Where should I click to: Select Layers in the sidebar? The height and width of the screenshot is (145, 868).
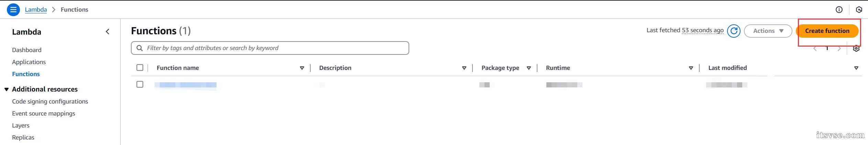pyautogui.click(x=21, y=125)
